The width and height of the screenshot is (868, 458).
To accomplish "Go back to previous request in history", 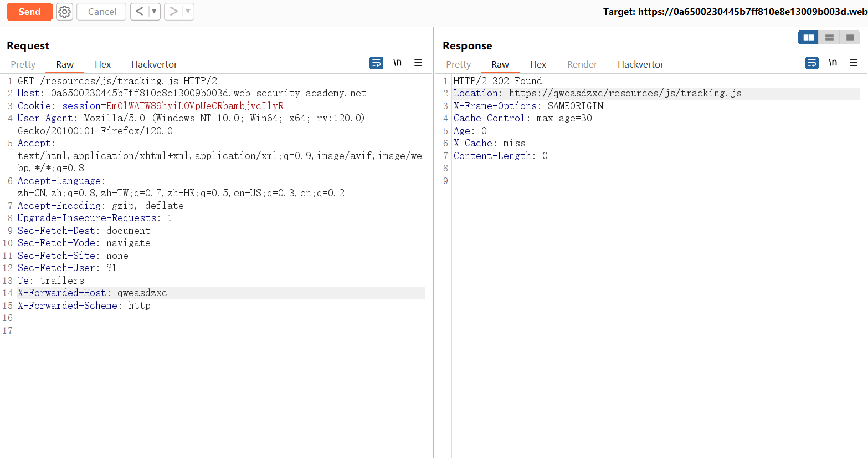I will [139, 12].
